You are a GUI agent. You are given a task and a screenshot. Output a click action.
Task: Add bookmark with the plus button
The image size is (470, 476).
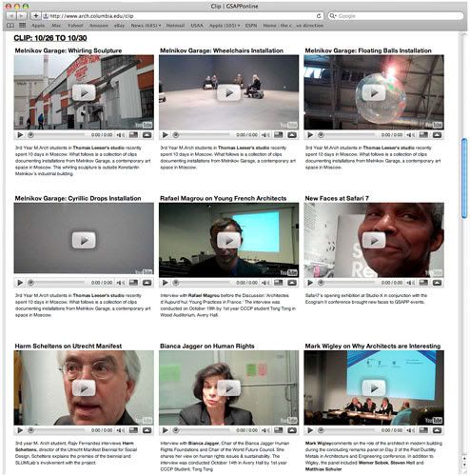tap(36, 16)
